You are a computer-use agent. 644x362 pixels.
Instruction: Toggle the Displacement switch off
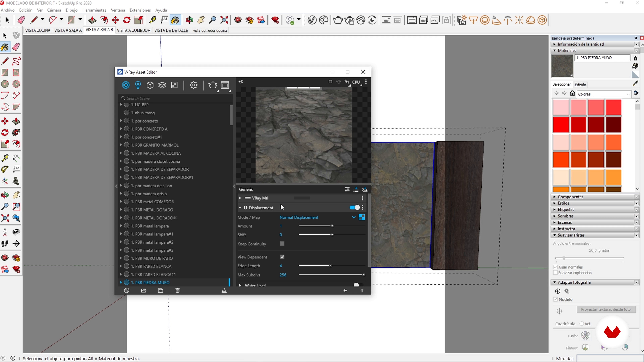tap(354, 208)
